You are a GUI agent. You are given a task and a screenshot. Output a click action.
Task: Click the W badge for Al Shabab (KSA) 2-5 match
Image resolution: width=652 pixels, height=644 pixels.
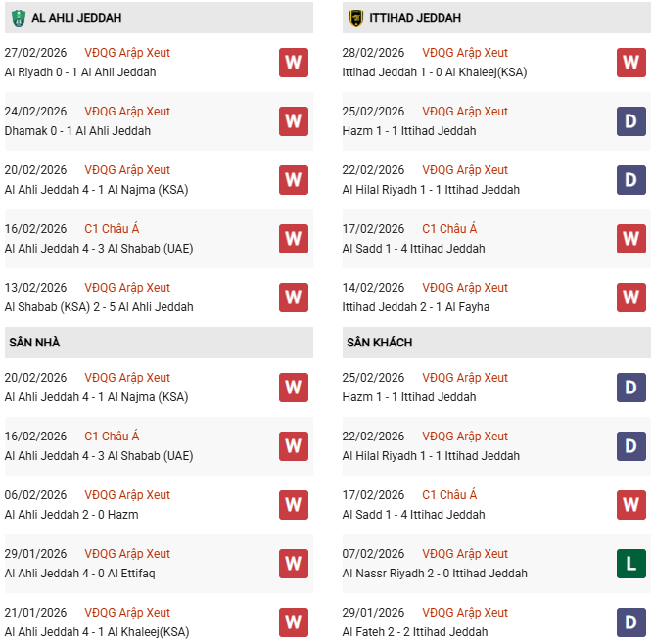[294, 298]
